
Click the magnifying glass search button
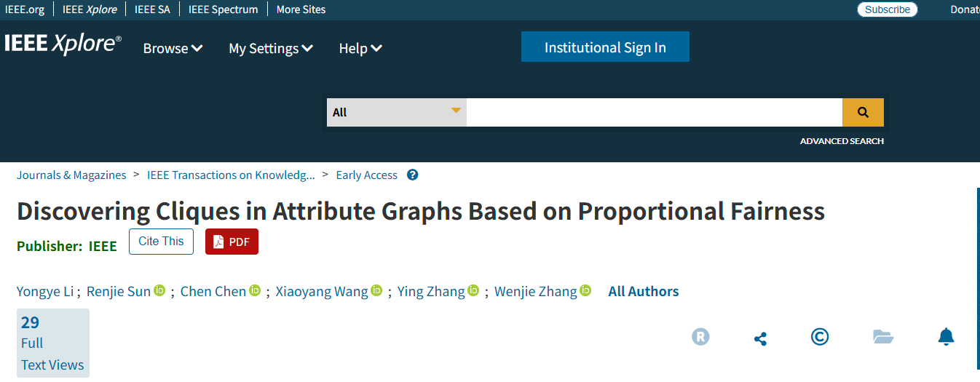coord(863,112)
